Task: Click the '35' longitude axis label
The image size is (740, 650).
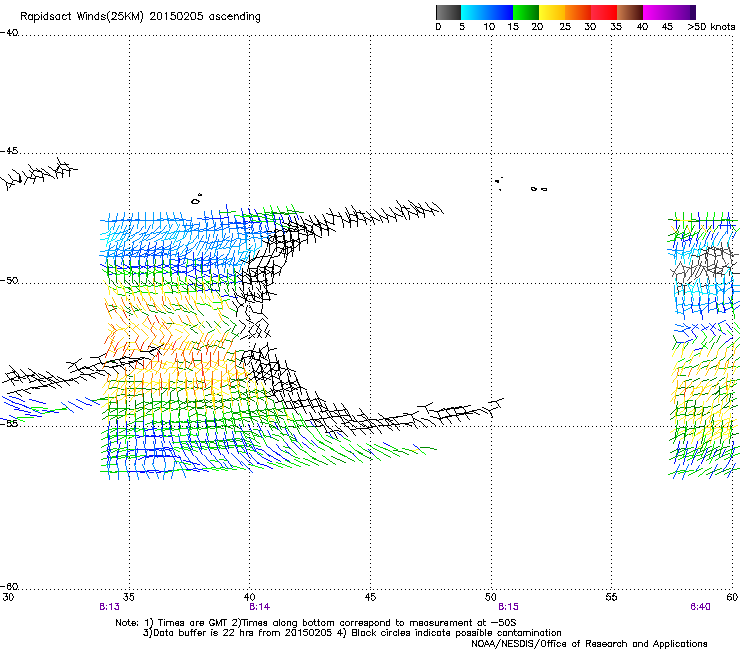Action: 129,597
